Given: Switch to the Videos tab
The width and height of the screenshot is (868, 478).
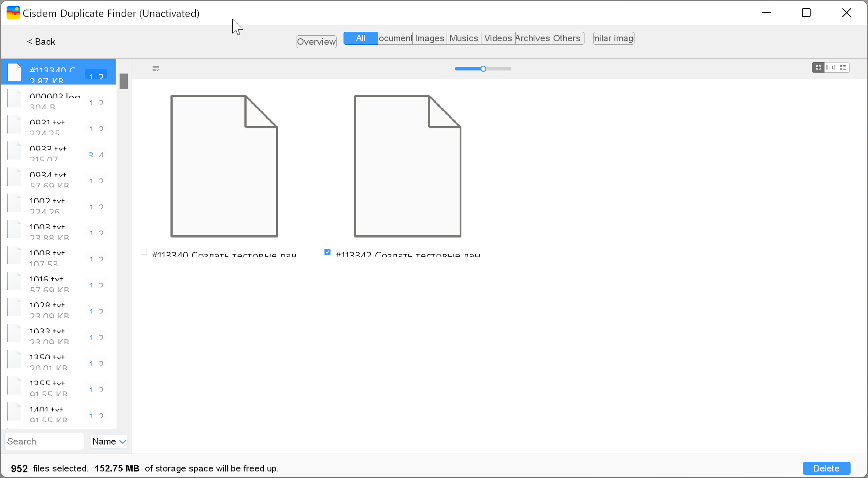Looking at the screenshot, I should coord(498,38).
